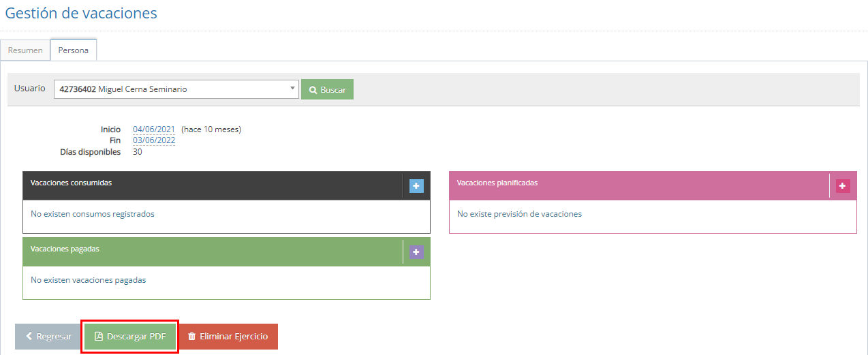Click the Días disponibles value 30
Viewport: 868px width, 355px height.
click(138, 152)
